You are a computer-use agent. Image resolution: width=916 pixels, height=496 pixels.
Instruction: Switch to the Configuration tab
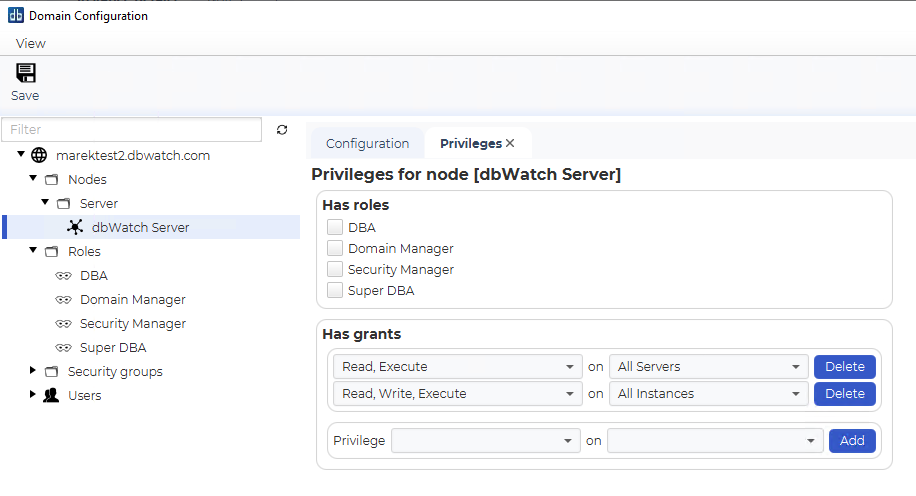[367, 143]
